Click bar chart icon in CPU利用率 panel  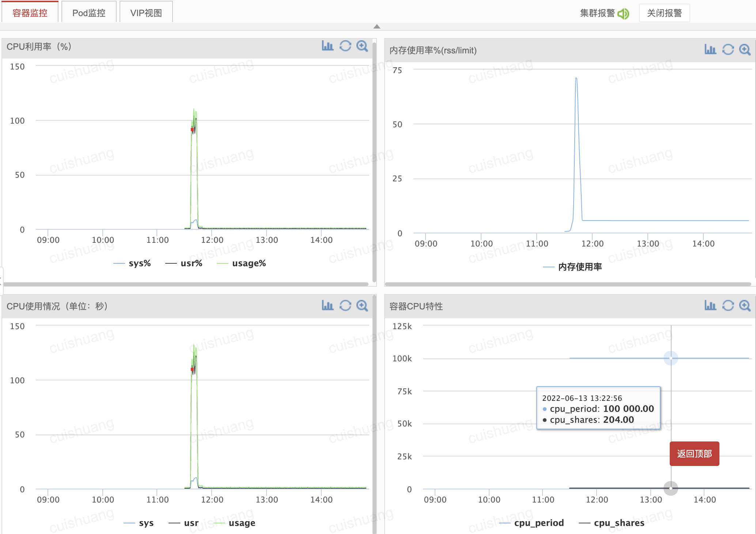tap(328, 46)
